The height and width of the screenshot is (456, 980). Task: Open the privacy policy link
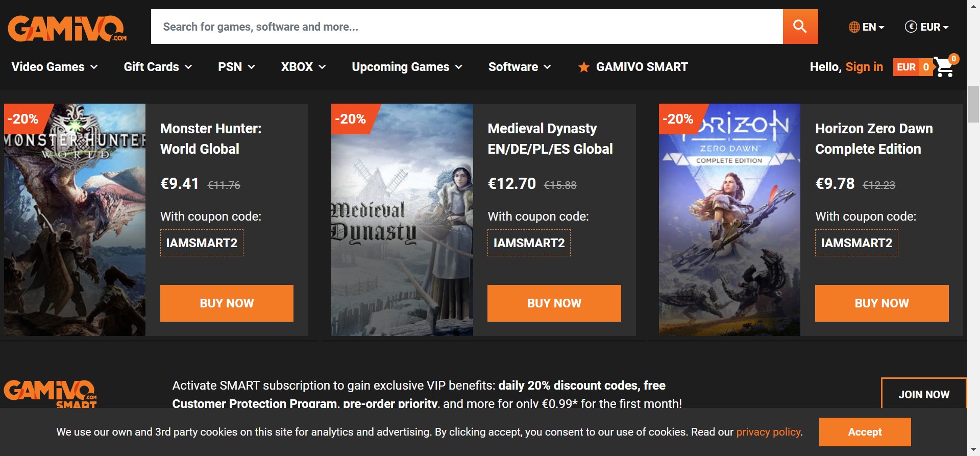[x=768, y=432]
